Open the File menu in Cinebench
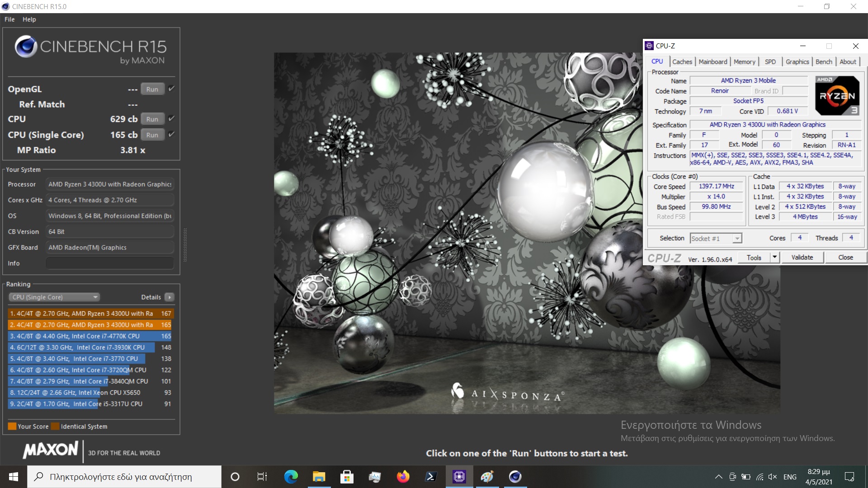868x488 pixels. (x=9, y=19)
